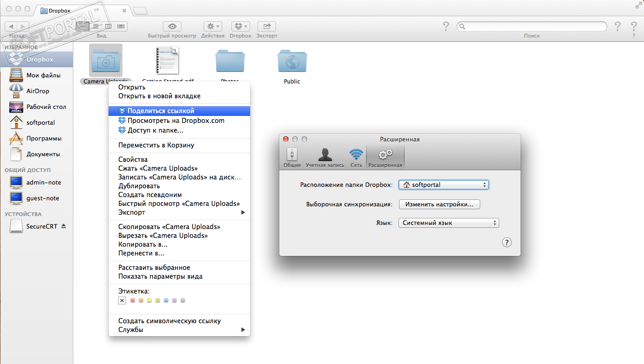
Task: Click the Быстрый просмотр eye icon
Action: click(172, 26)
